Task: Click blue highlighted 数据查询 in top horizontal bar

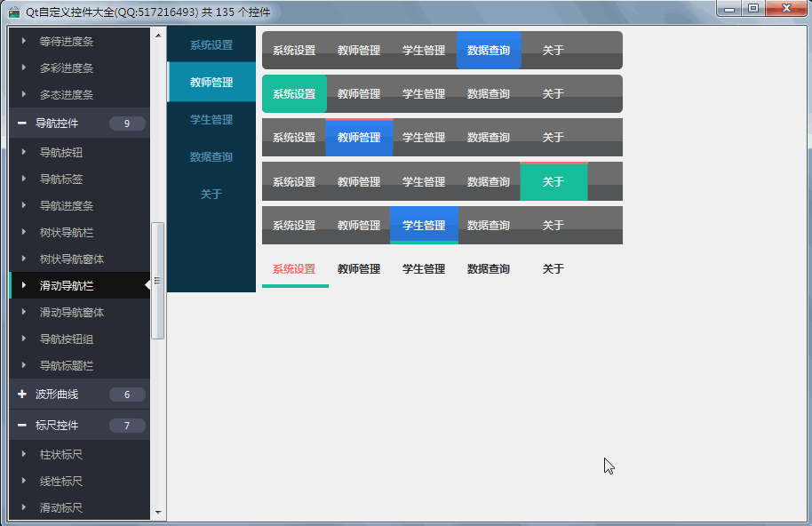Action: point(489,51)
